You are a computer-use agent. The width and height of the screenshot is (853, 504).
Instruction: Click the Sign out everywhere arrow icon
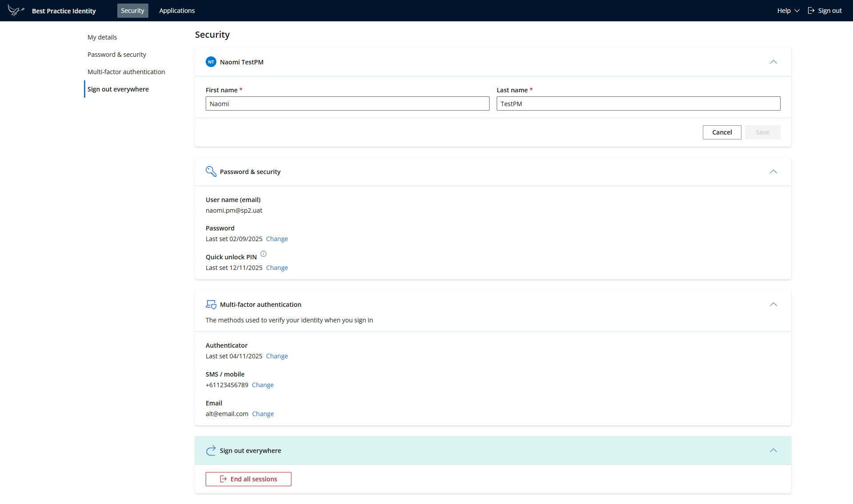tap(211, 451)
